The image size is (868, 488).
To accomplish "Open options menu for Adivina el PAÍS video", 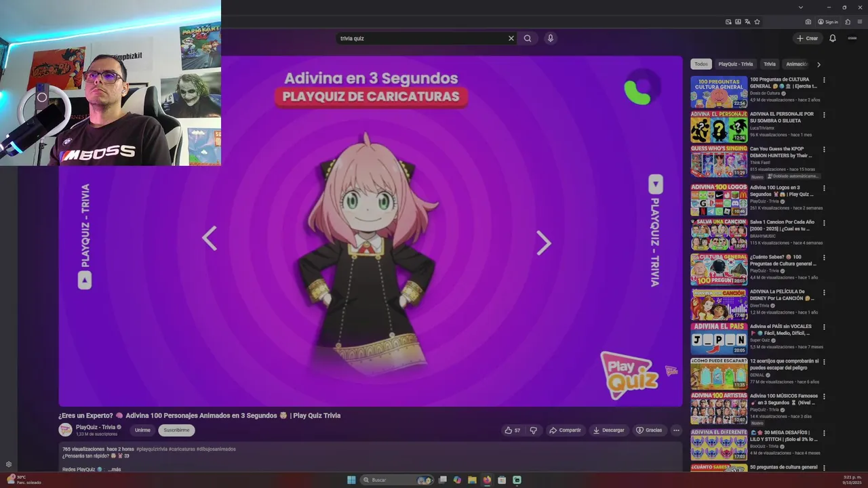I will pyautogui.click(x=824, y=327).
